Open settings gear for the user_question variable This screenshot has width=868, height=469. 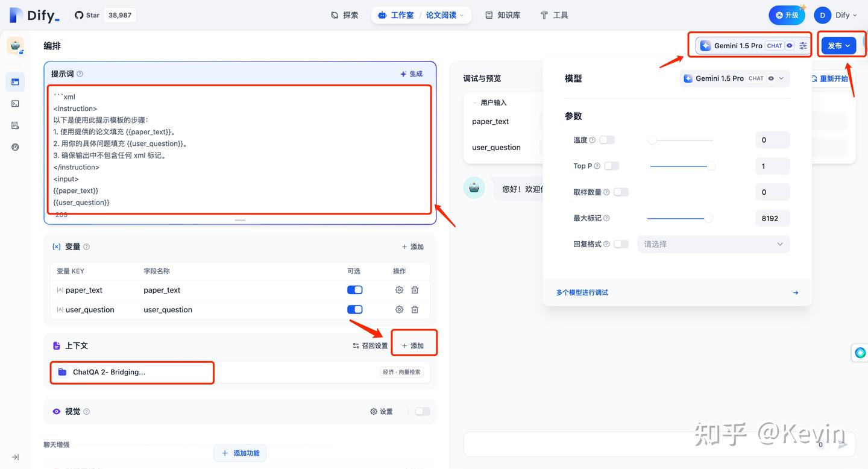pos(399,309)
